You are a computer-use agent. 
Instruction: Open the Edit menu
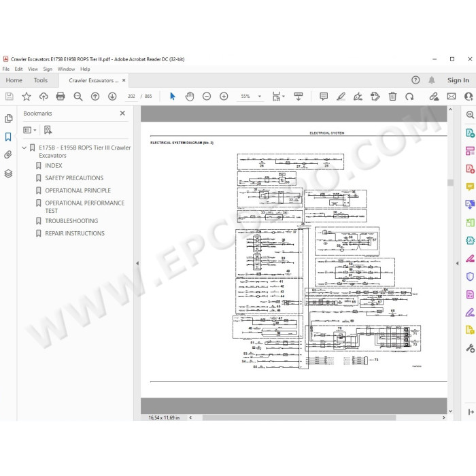coord(18,69)
